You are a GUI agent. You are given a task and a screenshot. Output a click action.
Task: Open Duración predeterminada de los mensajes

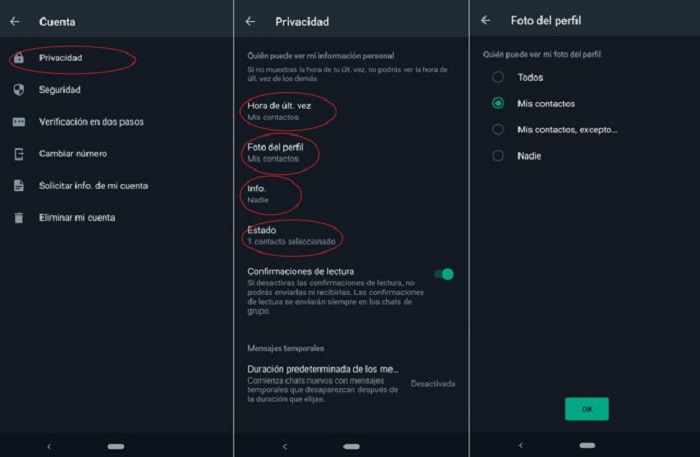350,383
